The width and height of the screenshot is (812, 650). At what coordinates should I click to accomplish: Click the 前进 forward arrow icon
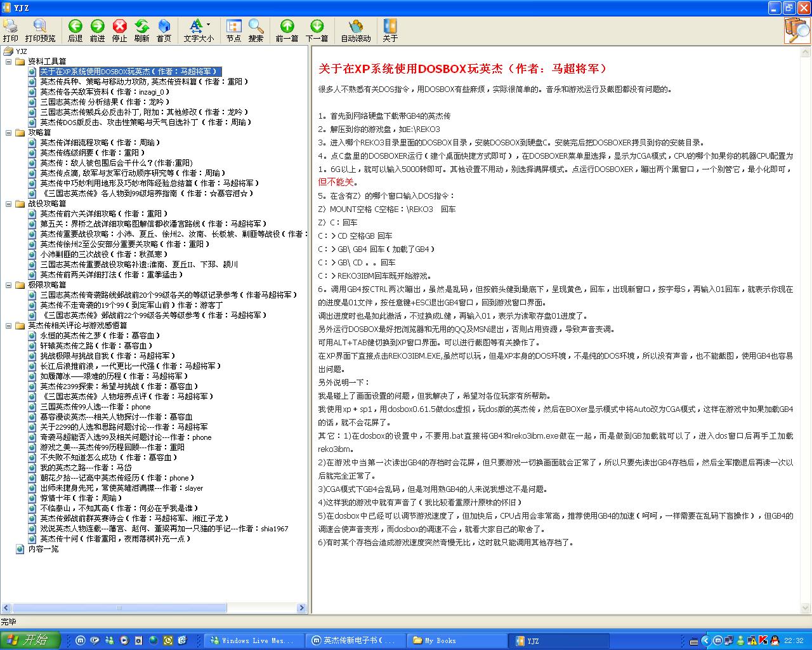pos(97,30)
